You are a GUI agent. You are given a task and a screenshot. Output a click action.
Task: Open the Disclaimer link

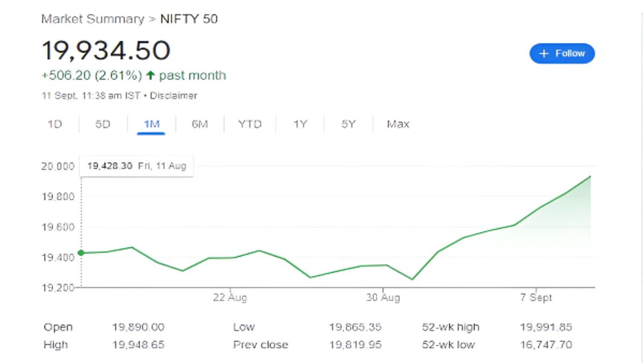point(173,96)
